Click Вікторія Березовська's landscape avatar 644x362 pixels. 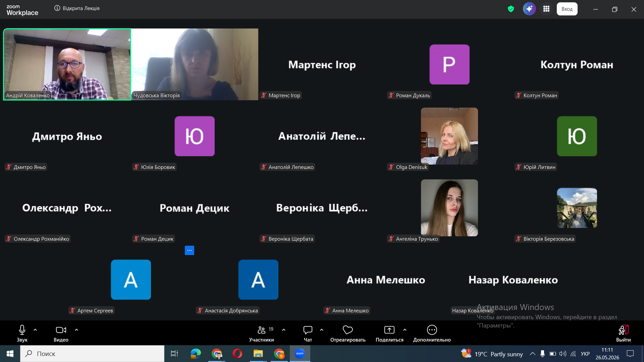(x=577, y=208)
